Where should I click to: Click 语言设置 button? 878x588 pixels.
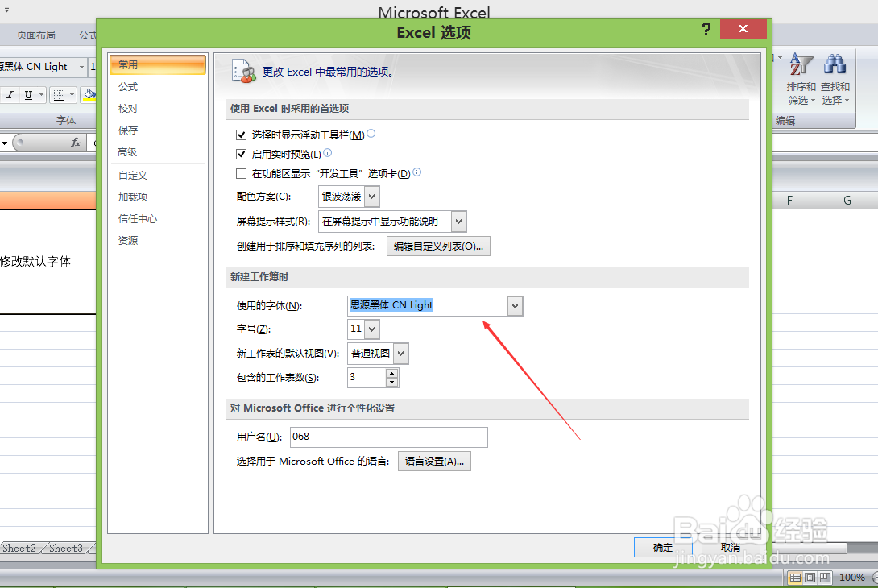(434, 462)
